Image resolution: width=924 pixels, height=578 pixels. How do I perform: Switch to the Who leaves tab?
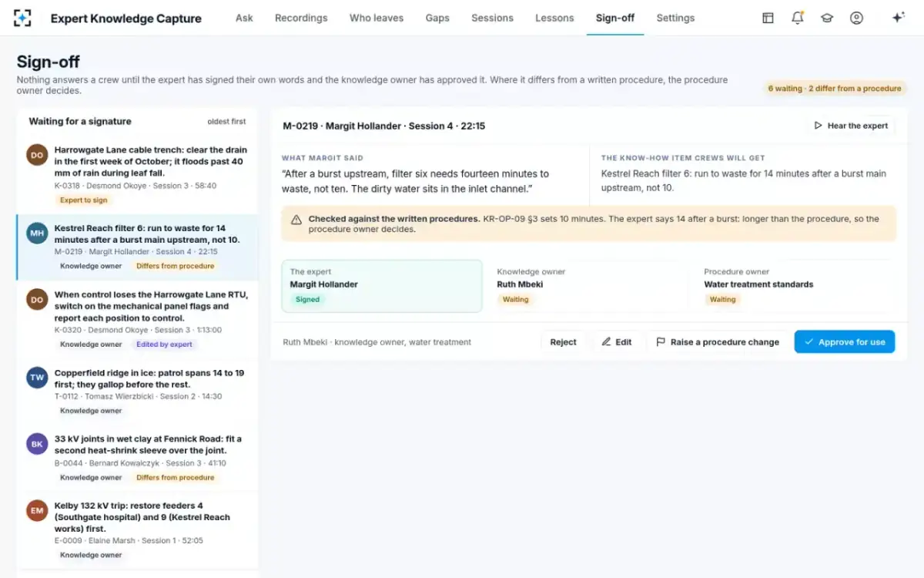coord(377,18)
